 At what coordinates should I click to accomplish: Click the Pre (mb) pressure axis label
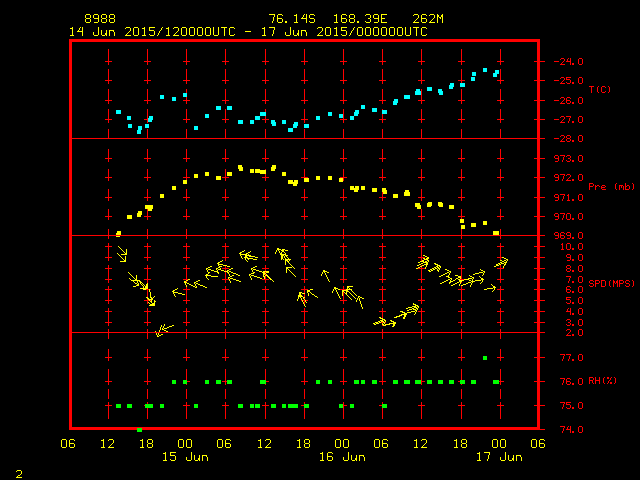[x=611, y=187]
